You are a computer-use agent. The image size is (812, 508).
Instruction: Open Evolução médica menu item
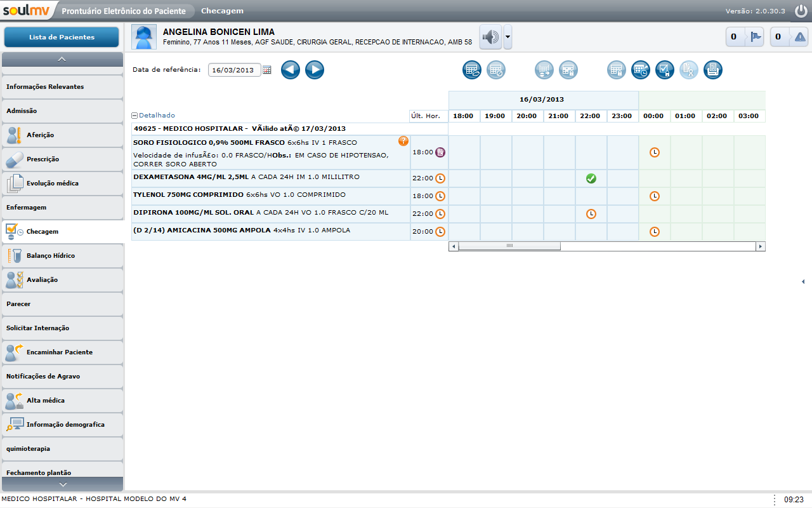coord(62,184)
